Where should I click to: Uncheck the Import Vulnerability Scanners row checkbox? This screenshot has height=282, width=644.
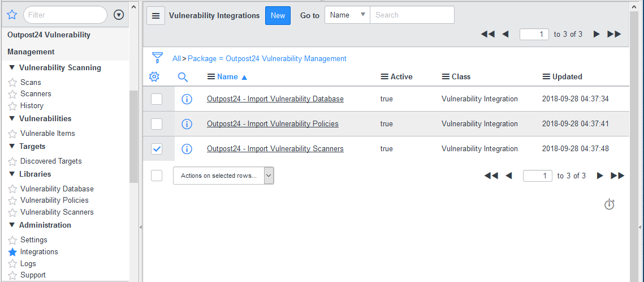pos(157,149)
